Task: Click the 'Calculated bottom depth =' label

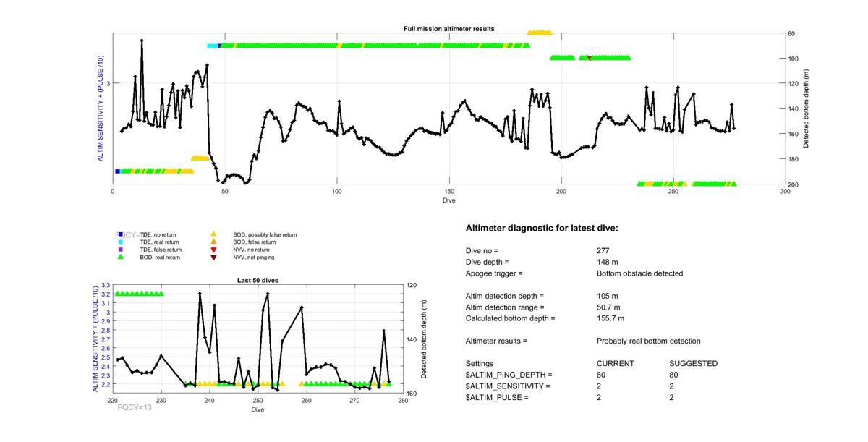Action: (511, 318)
